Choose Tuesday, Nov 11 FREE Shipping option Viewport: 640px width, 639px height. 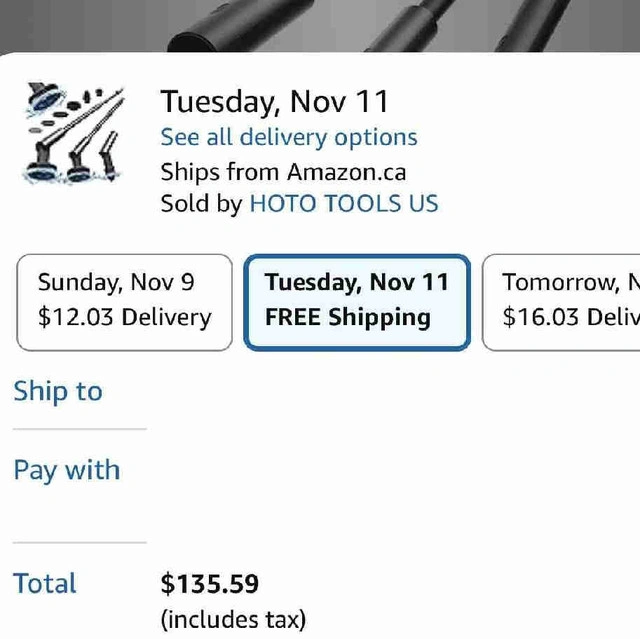pos(357,301)
